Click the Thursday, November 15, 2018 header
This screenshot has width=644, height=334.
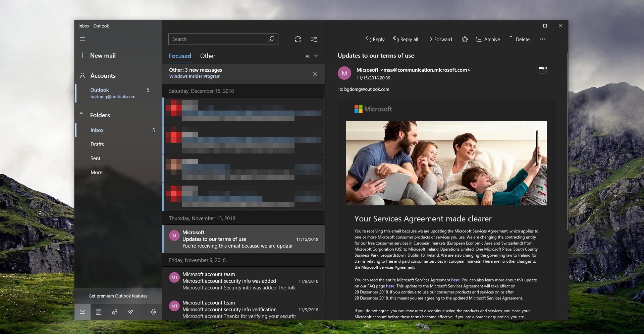(202, 218)
